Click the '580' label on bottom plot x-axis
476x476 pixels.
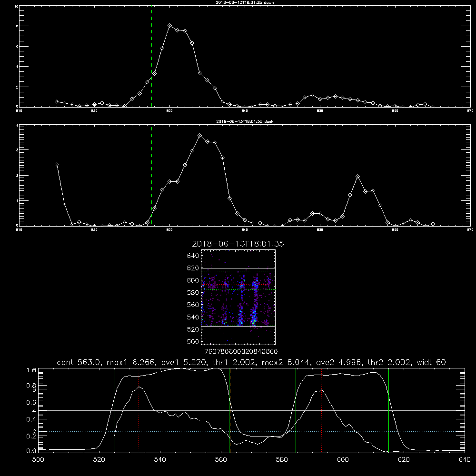coord(282,460)
